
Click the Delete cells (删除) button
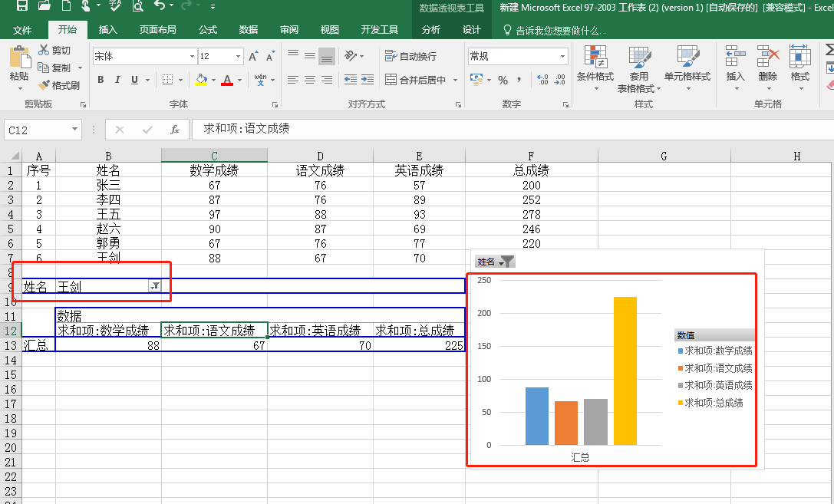click(767, 68)
